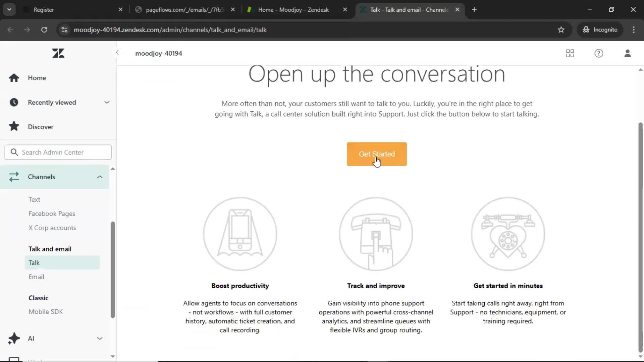644x362 pixels.
Task: Click the mobile phone Boost productivity illustration
Action: click(240, 234)
